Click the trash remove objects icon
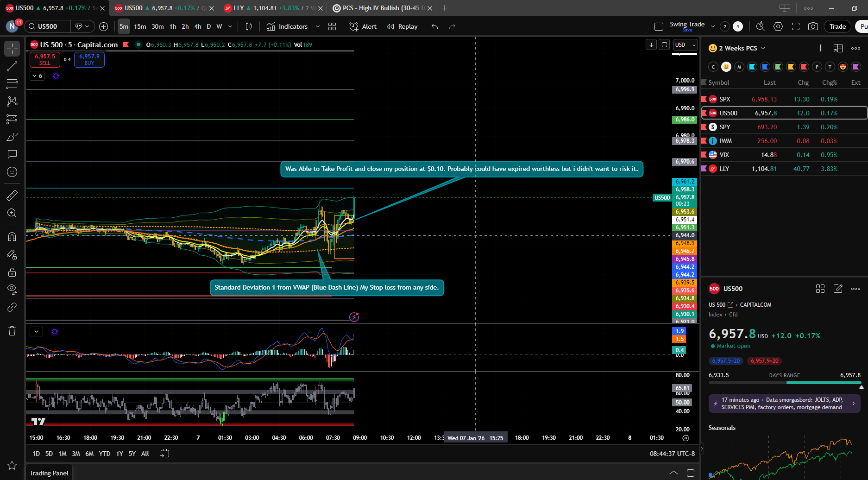Image resolution: width=868 pixels, height=480 pixels. pos(12,331)
